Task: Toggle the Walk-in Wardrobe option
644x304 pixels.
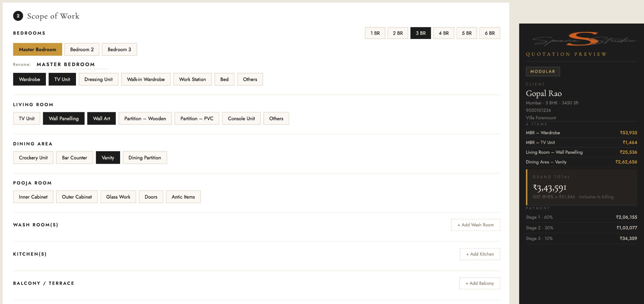Action: [x=146, y=79]
